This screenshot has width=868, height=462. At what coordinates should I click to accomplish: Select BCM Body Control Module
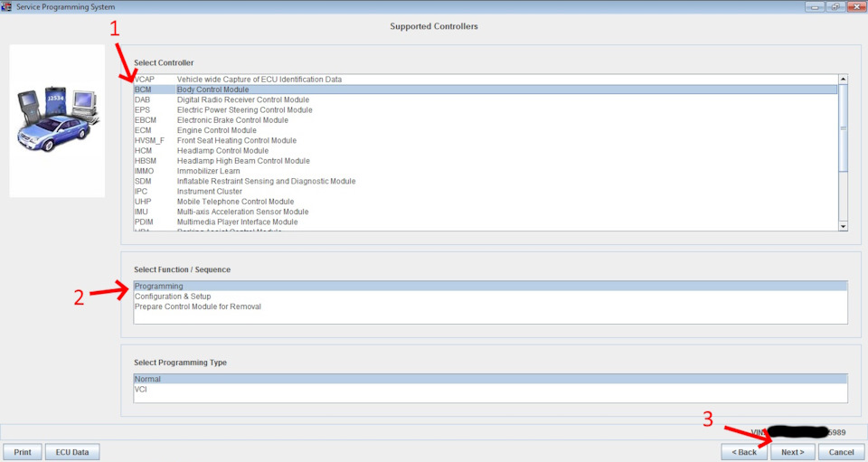tap(486, 90)
